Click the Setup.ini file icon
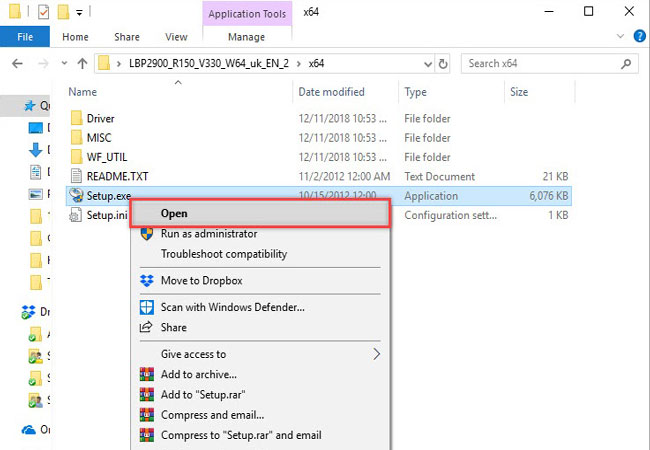The width and height of the screenshot is (650, 450). click(76, 215)
